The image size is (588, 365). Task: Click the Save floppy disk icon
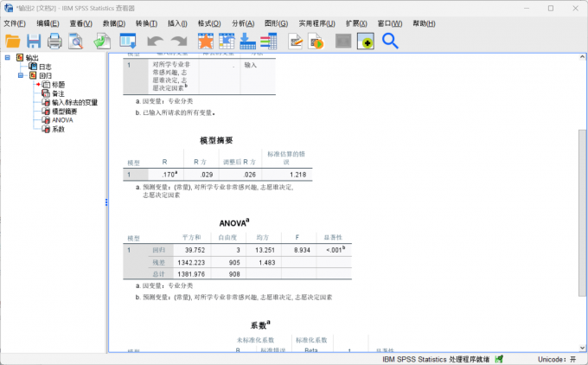point(34,41)
